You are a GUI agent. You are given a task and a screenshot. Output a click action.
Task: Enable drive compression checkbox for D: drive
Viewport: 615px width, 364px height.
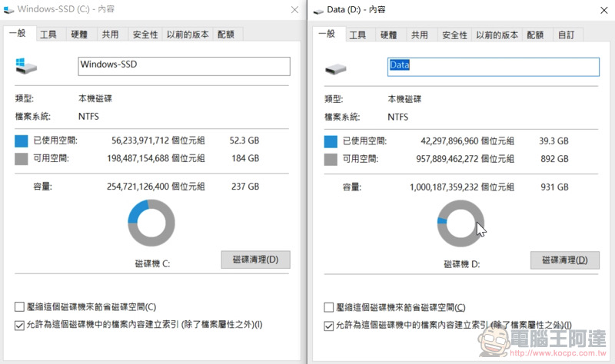[330, 307]
